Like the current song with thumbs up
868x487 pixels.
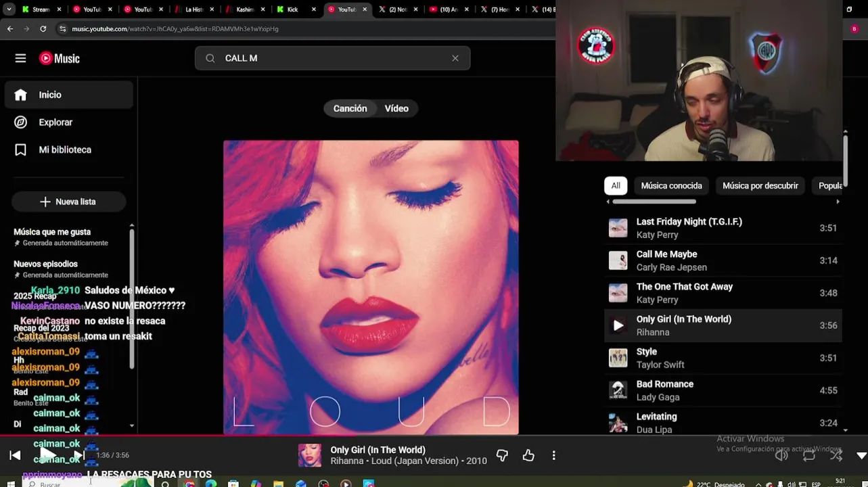point(528,455)
